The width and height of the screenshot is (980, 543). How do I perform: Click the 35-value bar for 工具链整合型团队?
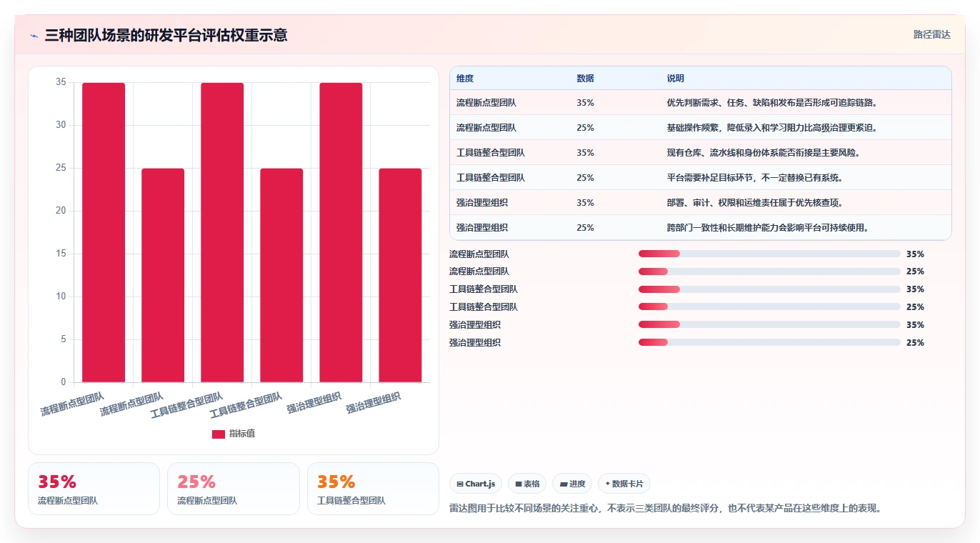pyautogui.click(x=222, y=232)
